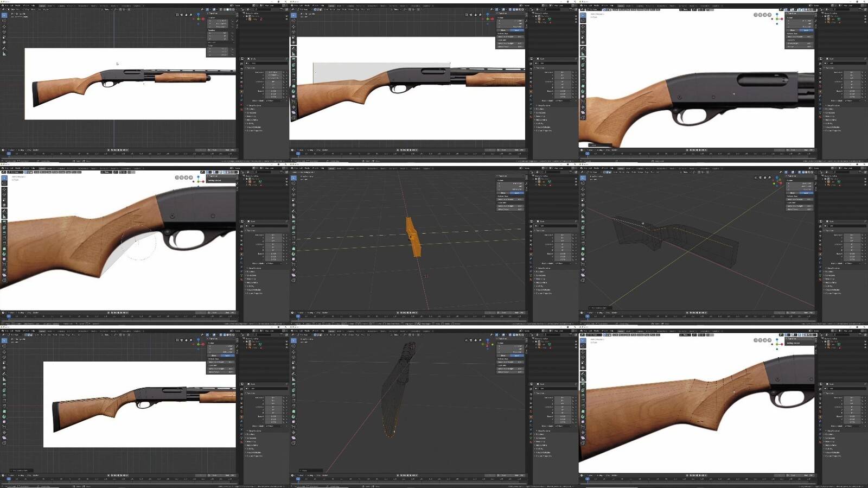
Task: Open the File menu in the full-shotgun window
Action: pyautogui.click(x=7, y=5)
